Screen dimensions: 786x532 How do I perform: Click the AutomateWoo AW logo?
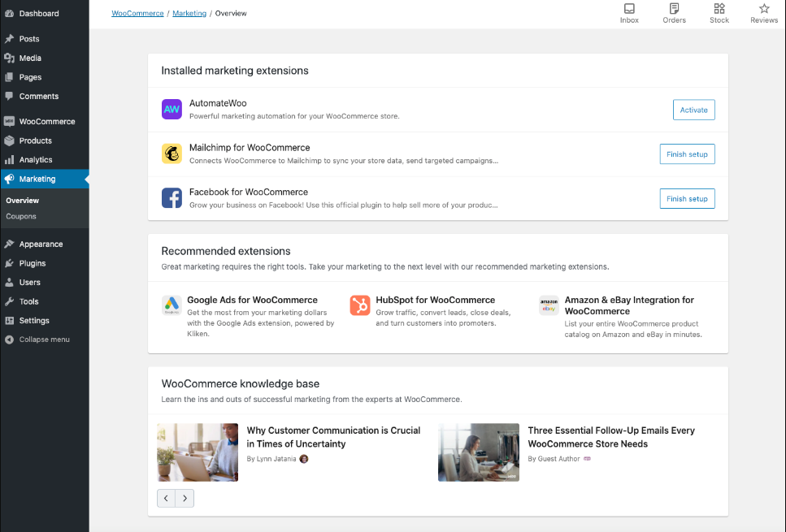[x=172, y=109]
